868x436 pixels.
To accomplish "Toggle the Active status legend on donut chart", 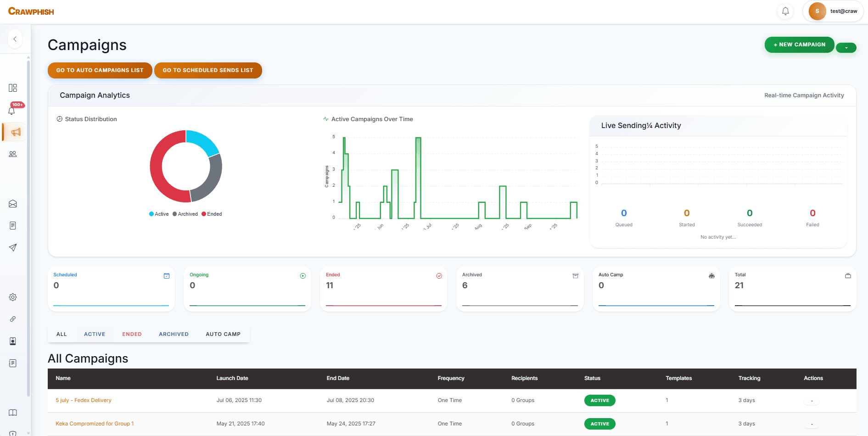I will pos(158,214).
